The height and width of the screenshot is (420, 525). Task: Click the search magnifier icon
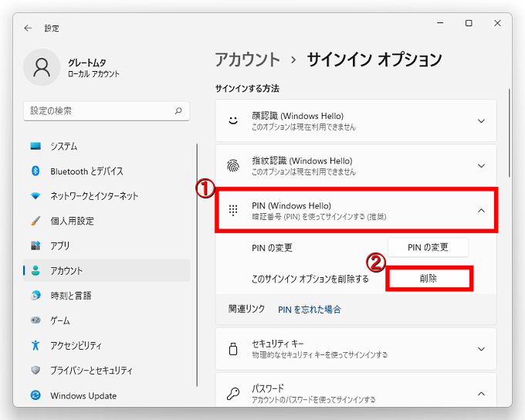point(178,110)
